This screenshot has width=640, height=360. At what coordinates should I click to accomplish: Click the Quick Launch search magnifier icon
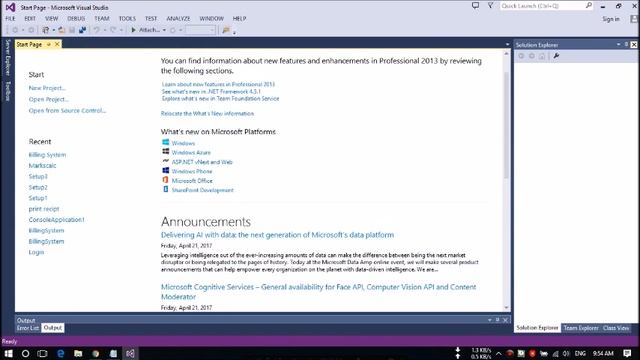point(589,6)
